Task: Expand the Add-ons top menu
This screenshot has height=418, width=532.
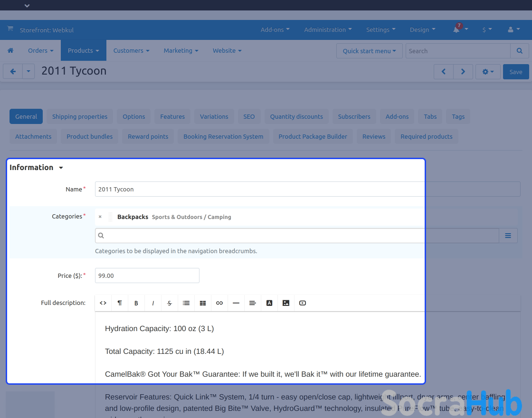Action: point(275,29)
